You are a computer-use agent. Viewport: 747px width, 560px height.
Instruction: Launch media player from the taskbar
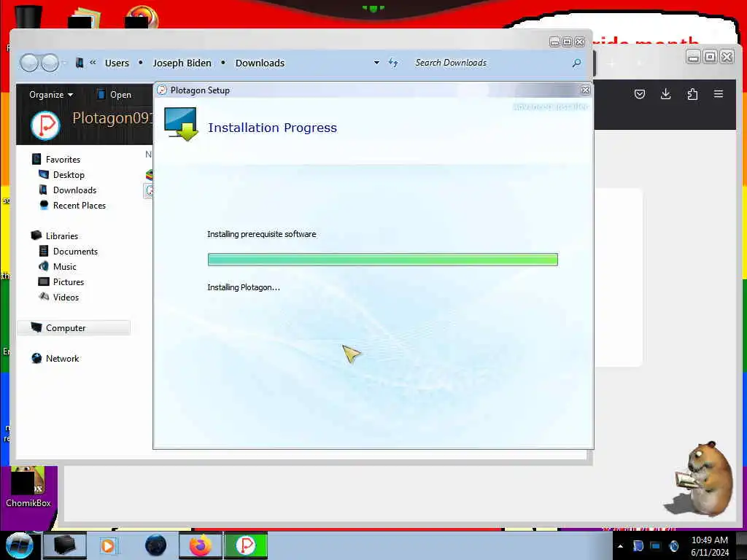pos(109,545)
